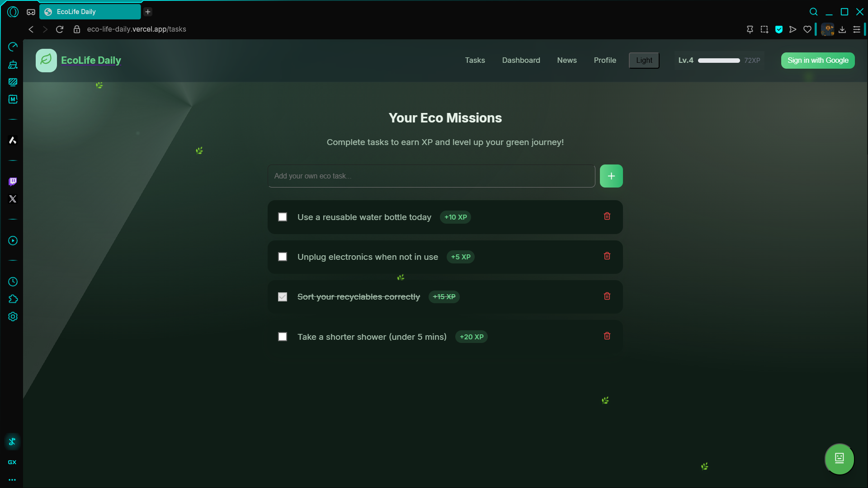Delete the reusable water bottle task
Image resolution: width=868 pixels, height=488 pixels.
pos(607,216)
